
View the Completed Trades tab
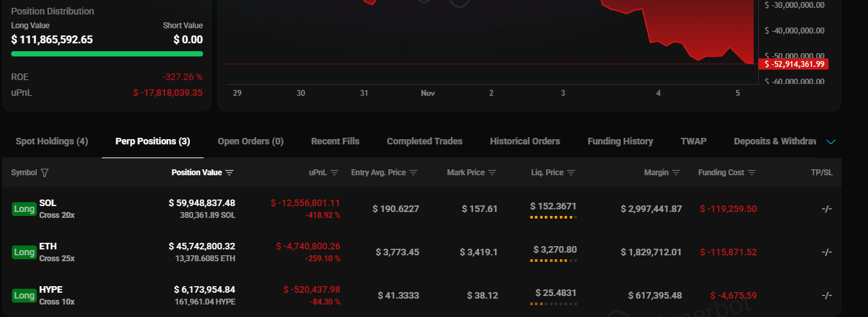(424, 141)
